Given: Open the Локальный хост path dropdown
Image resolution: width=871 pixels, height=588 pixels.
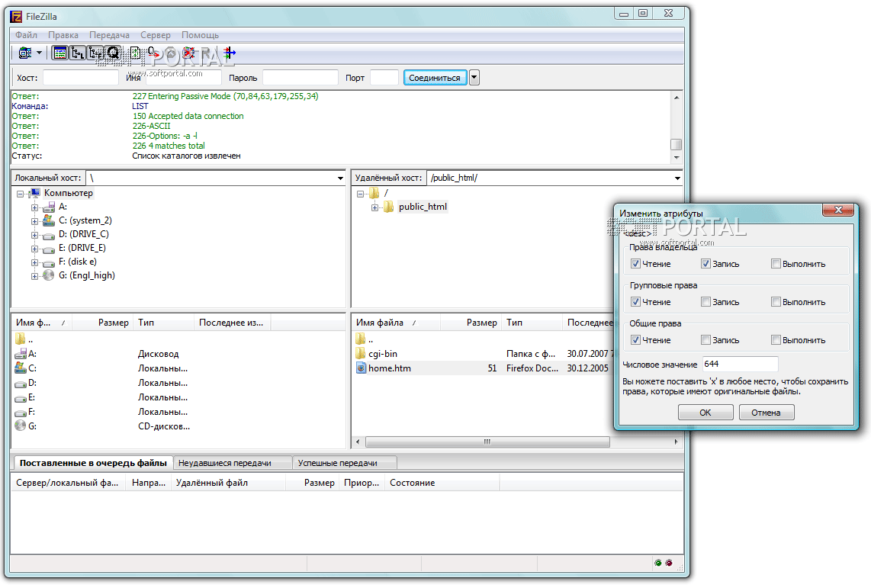Looking at the screenshot, I should [x=340, y=178].
